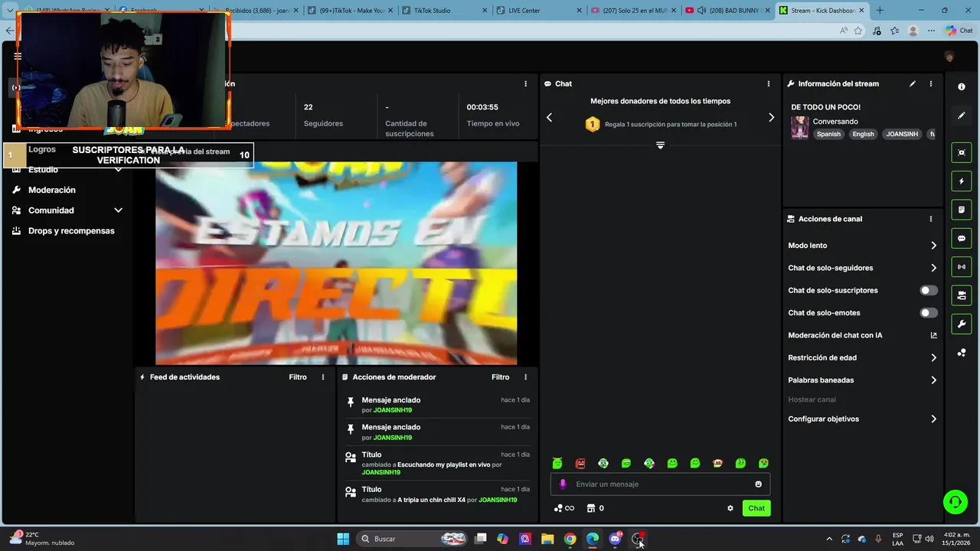Screen dimensions: 980x551
Task: Expand Configurar objetivos option
Action: coord(862,419)
